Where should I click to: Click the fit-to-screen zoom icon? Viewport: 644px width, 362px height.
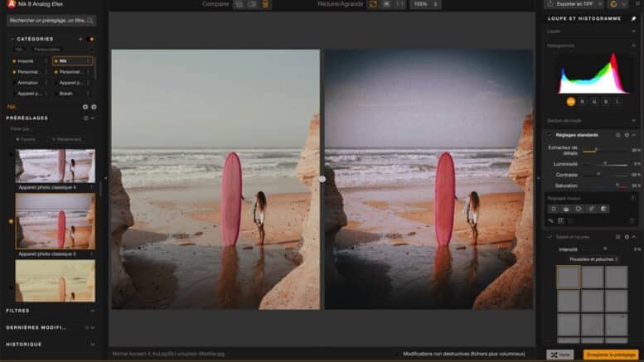(372, 4)
